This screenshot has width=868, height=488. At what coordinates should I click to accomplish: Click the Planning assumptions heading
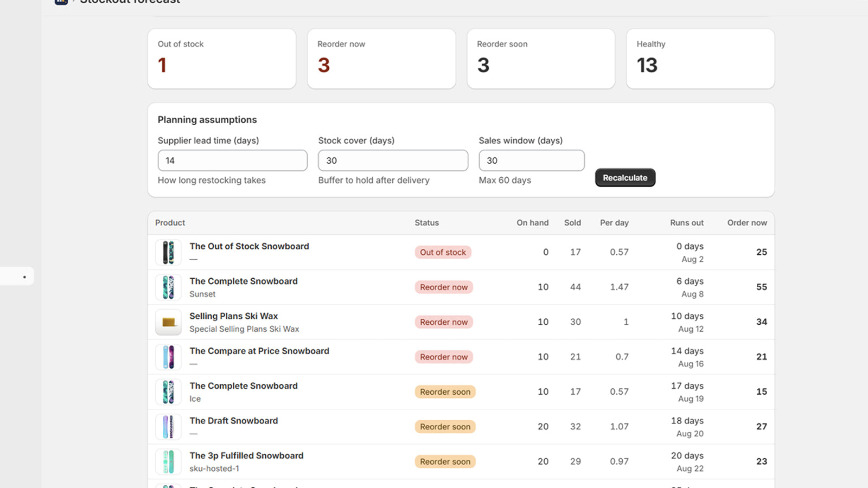(207, 120)
